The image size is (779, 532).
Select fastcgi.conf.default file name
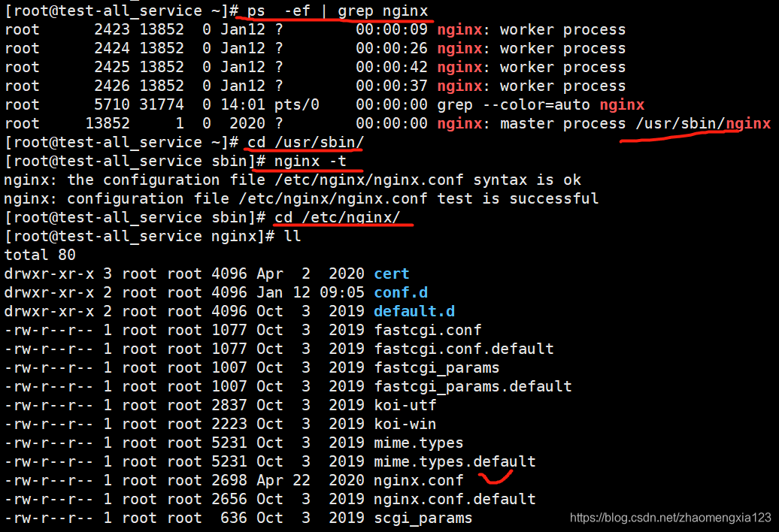[463, 349]
